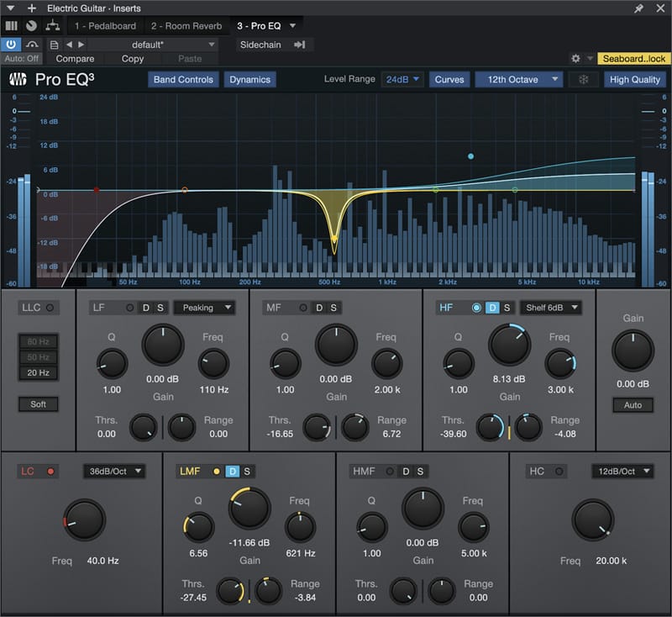The width and height of the screenshot is (672, 617).
Task: Click the Sidechain arrow icon
Action: 299,45
